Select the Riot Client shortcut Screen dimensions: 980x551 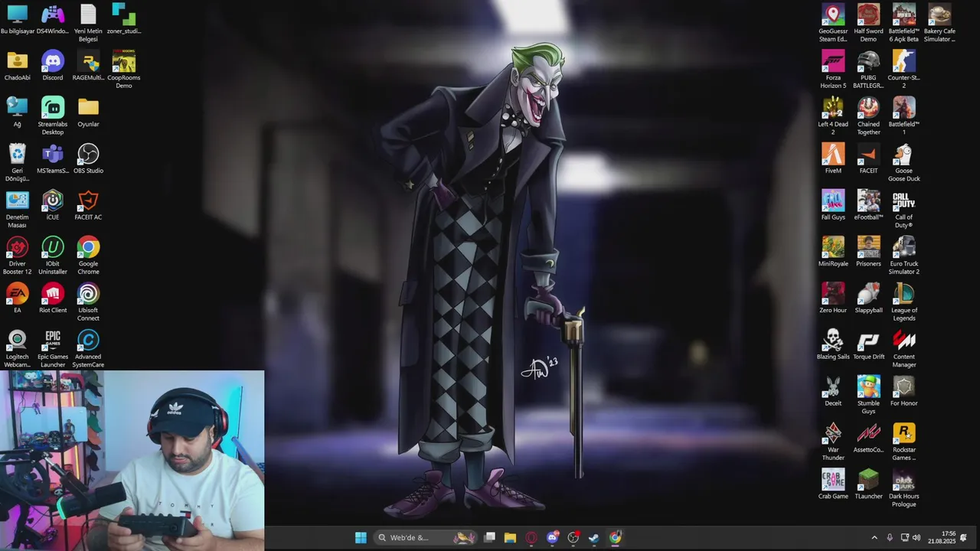53,298
